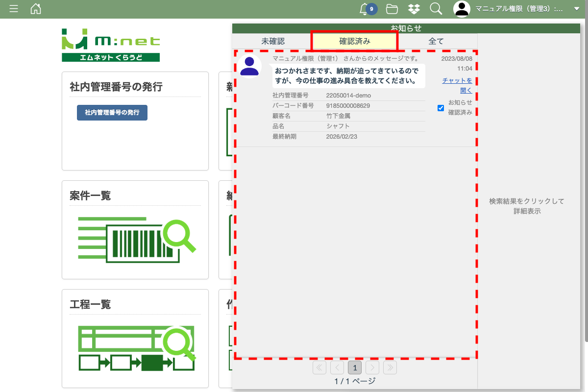Click the message sender avatar
This screenshot has width=588, height=392.
pos(250,66)
